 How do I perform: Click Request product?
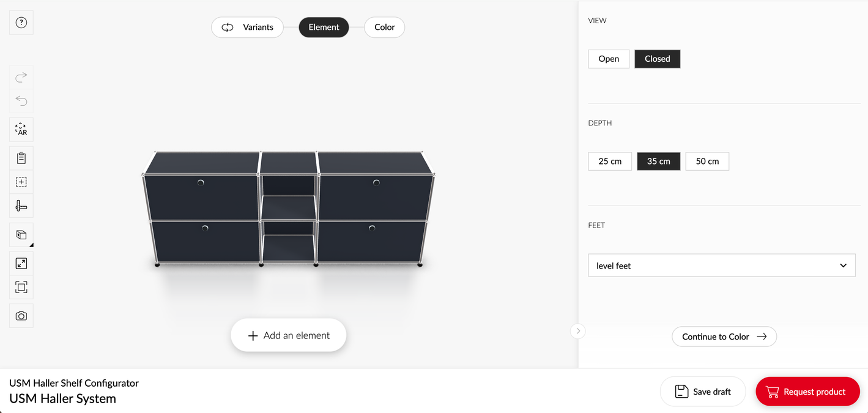[x=807, y=392]
